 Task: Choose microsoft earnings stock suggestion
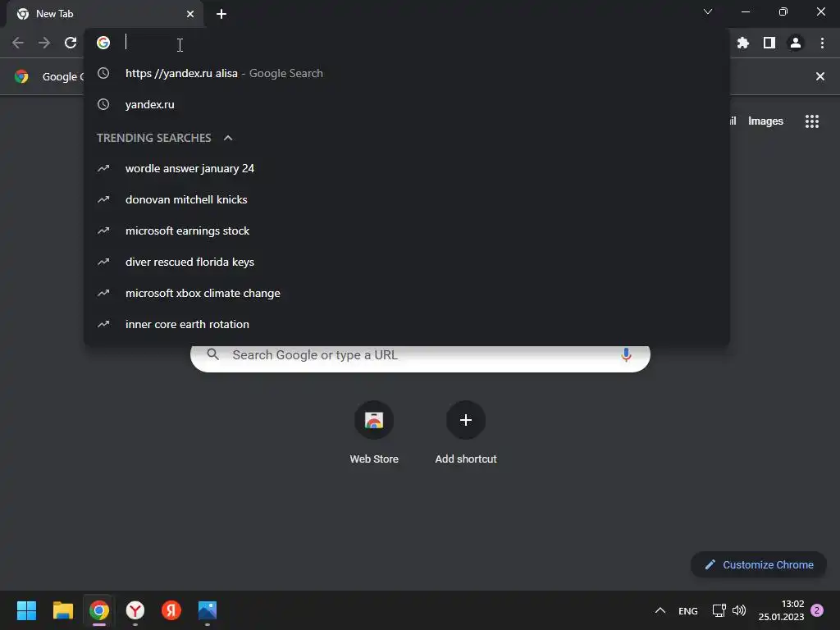click(407, 231)
